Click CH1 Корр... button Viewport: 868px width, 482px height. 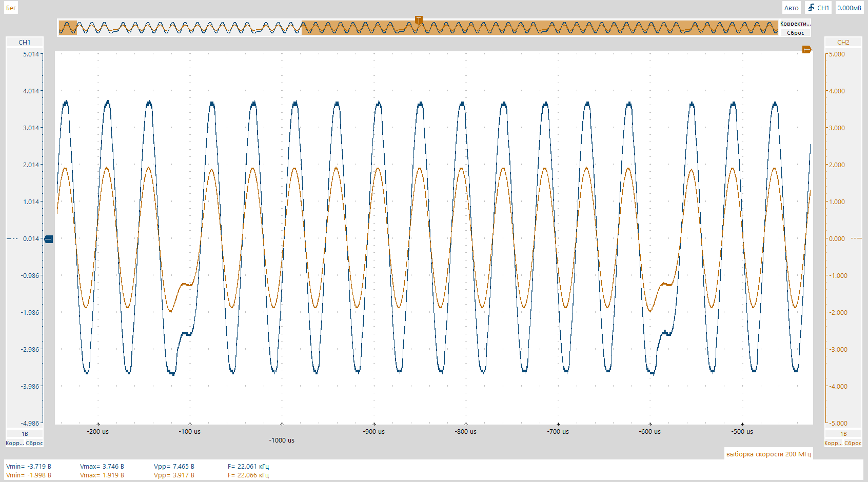(14, 443)
